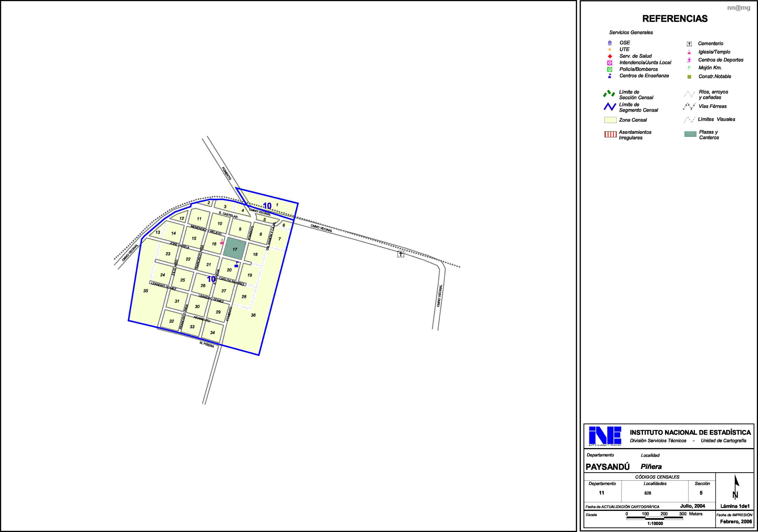The width and height of the screenshot is (758, 532).
Task: Click the DR. RAMON Y CAJAL street label
Action: point(271,236)
